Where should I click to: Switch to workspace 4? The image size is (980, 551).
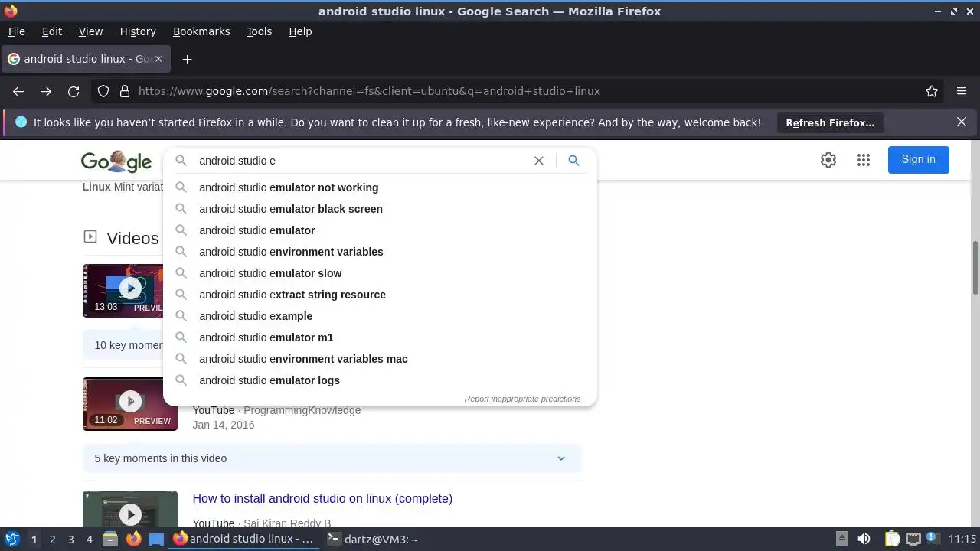(89, 540)
